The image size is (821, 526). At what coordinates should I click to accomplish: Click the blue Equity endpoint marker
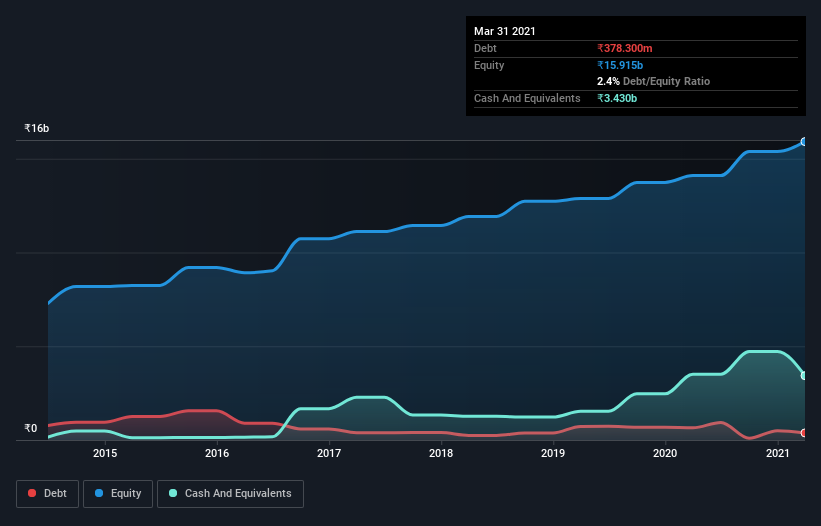coord(804,142)
